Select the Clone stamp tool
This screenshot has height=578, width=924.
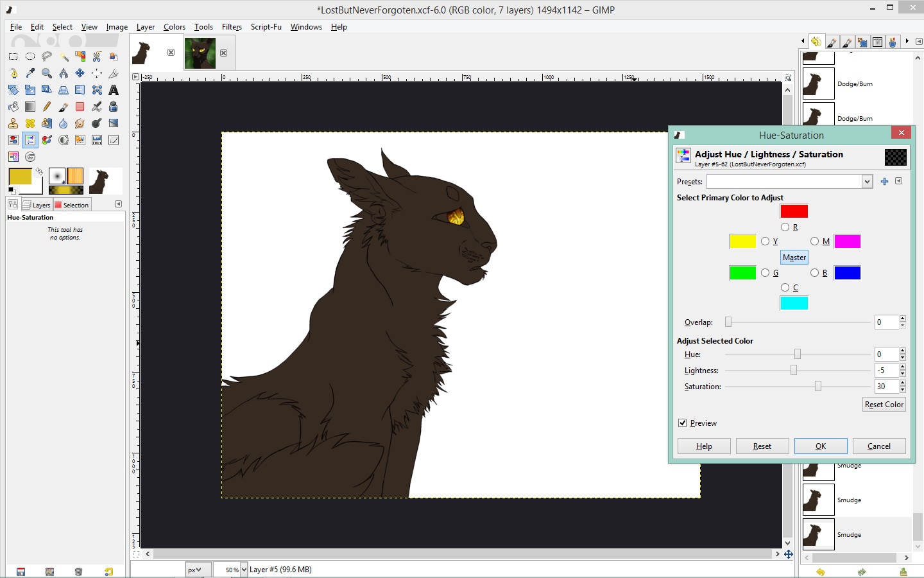click(x=13, y=123)
